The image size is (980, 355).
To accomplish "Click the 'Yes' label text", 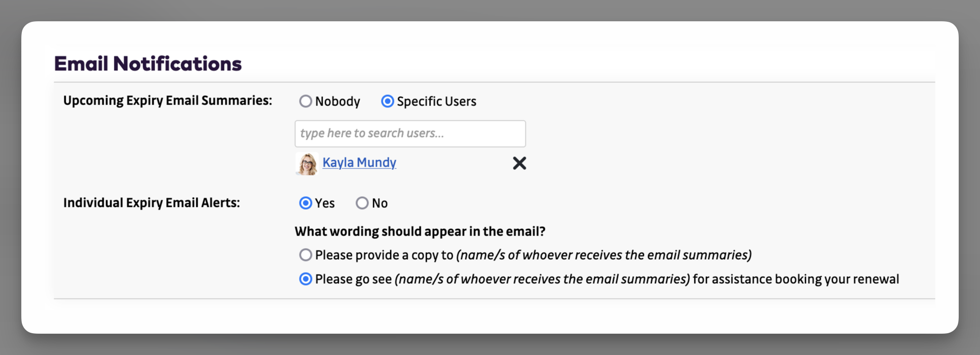I will coord(325,203).
